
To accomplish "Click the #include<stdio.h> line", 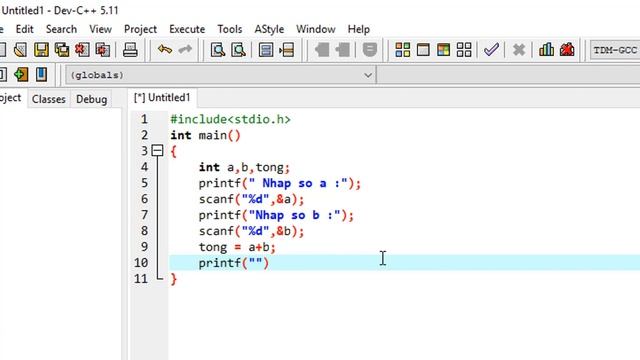I will (x=230, y=119).
